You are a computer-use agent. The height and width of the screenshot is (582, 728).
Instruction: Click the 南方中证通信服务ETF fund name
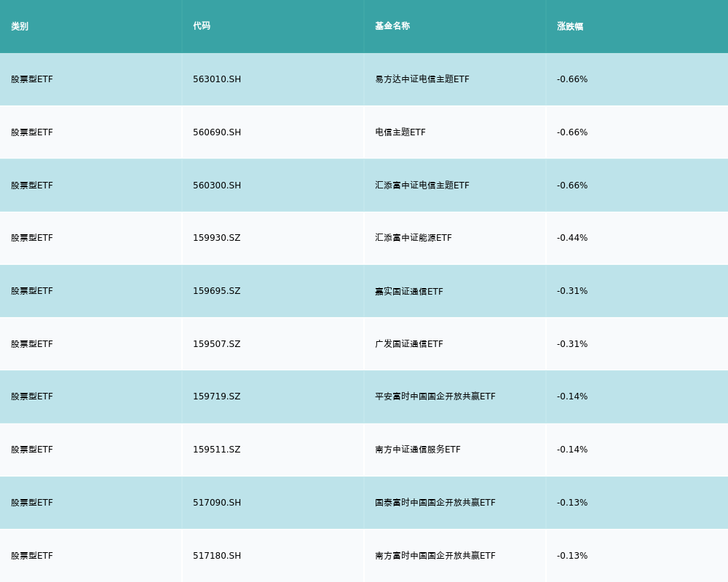click(418, 450)
